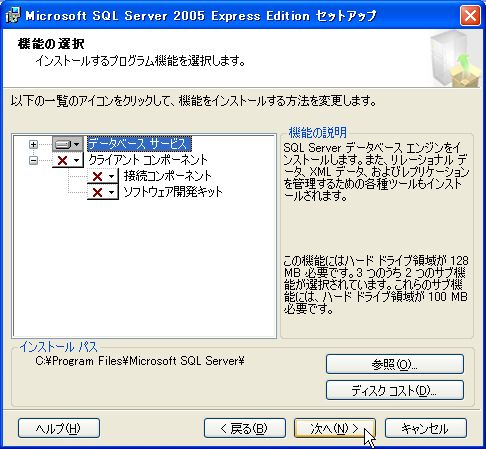Image resolution: width=486 pixels, height=449 pixels.
Task: Click the server box graphic in header
Action: tap(456, 59)
